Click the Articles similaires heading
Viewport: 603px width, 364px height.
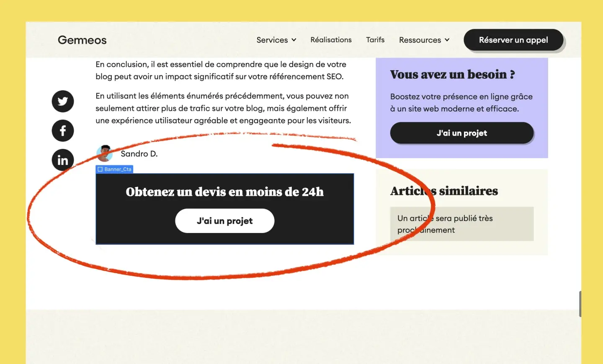click(444, 191)
